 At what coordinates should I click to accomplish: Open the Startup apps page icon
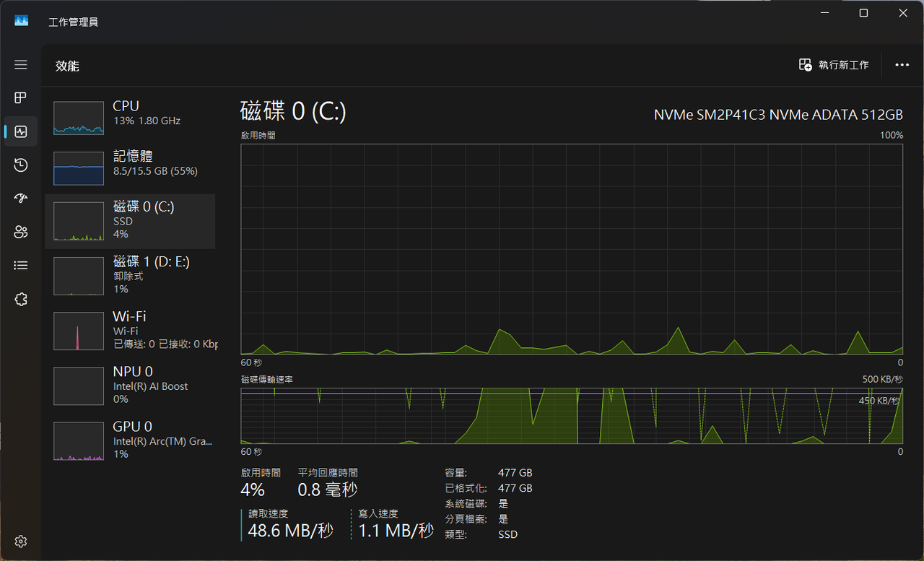tap(21, 199)
